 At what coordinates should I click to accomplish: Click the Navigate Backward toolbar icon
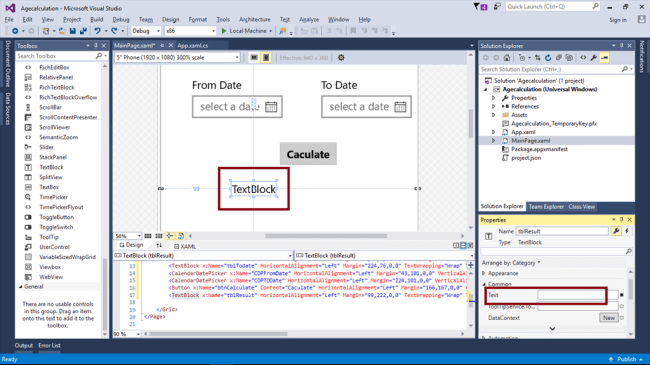(x=15, y=31)
